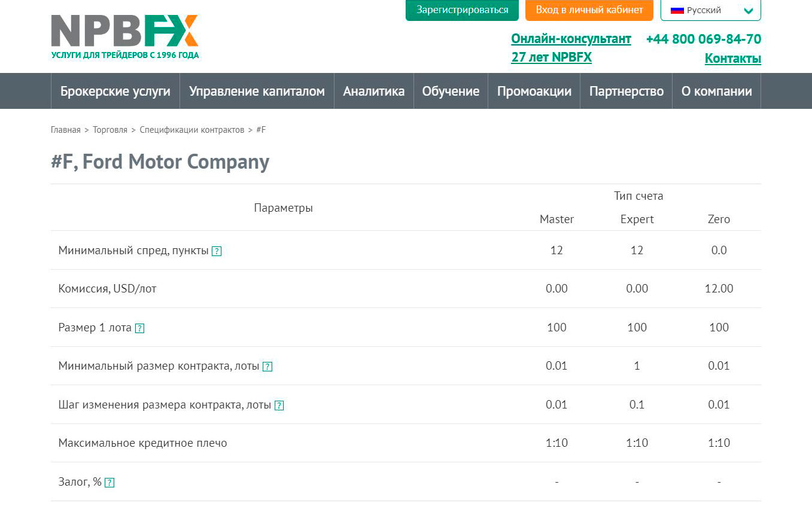Click Master spread value 12
The image size is (812, 506).
click(556, 251)
